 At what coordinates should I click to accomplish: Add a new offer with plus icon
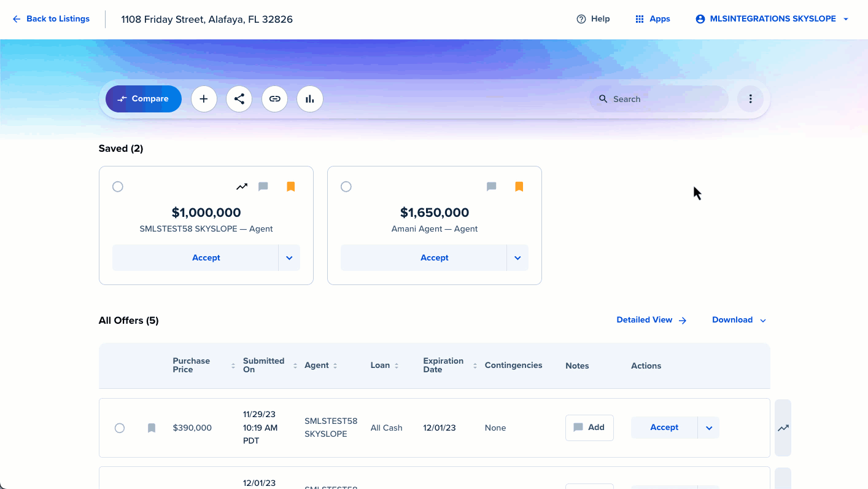point(204,99)
